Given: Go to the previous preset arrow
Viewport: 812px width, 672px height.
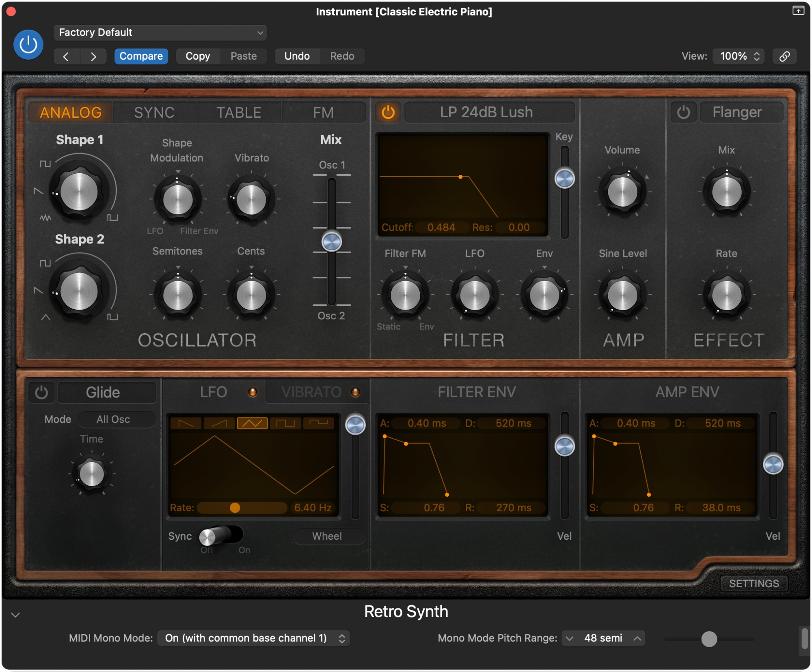Looking at the screenshot, I should click(66, 56).
